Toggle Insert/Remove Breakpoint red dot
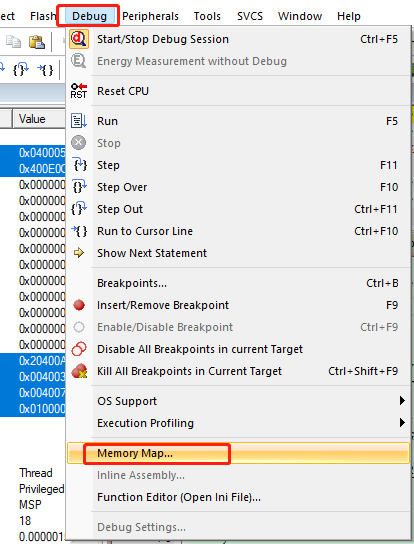 (79, 305)
